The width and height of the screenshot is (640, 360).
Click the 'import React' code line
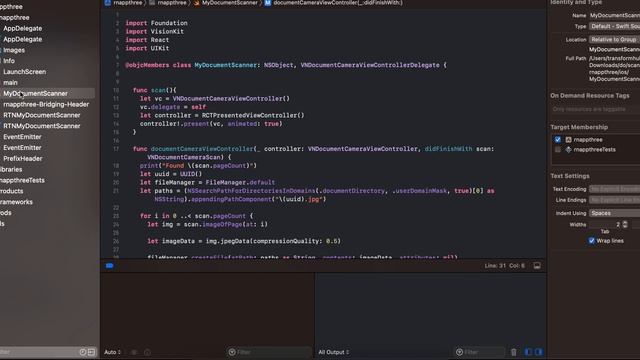[x=147, y=40]
